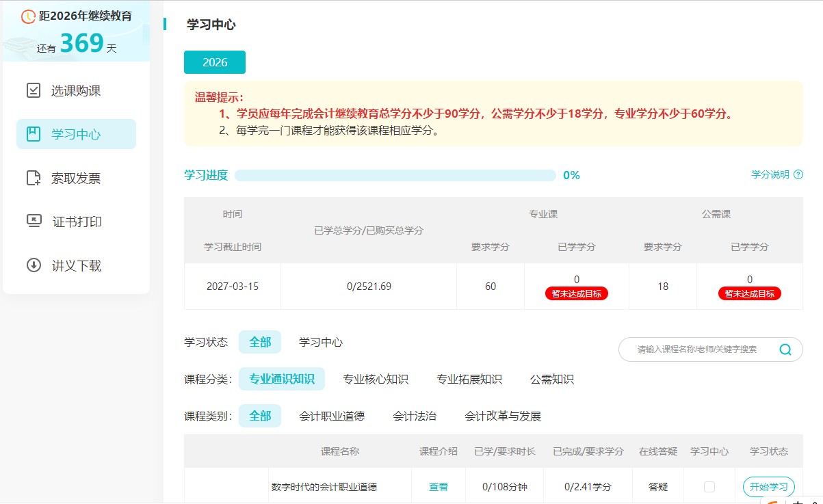Click the deadline cell 2027-03-15

pos(233,287)
